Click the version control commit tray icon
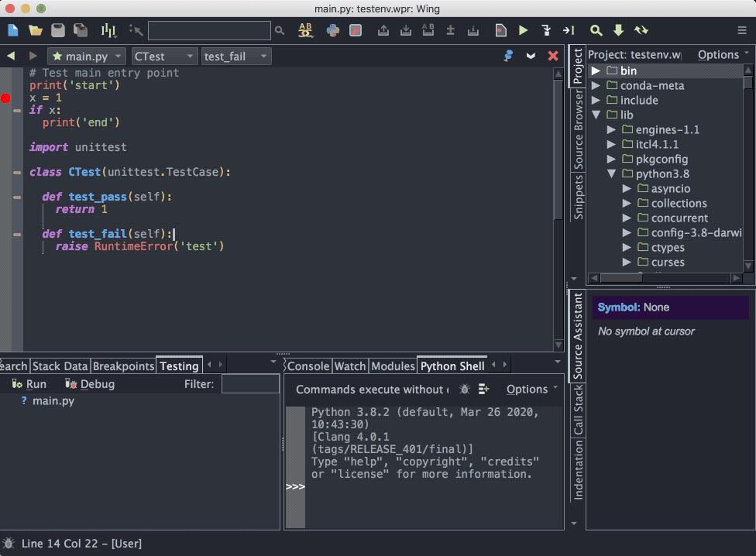 pyautogui.click(x=473, y=30)
